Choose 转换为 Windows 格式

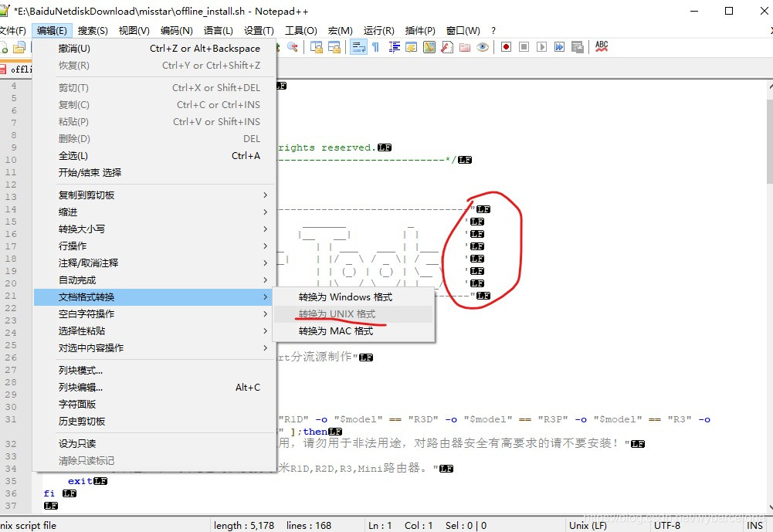(353, 297)
